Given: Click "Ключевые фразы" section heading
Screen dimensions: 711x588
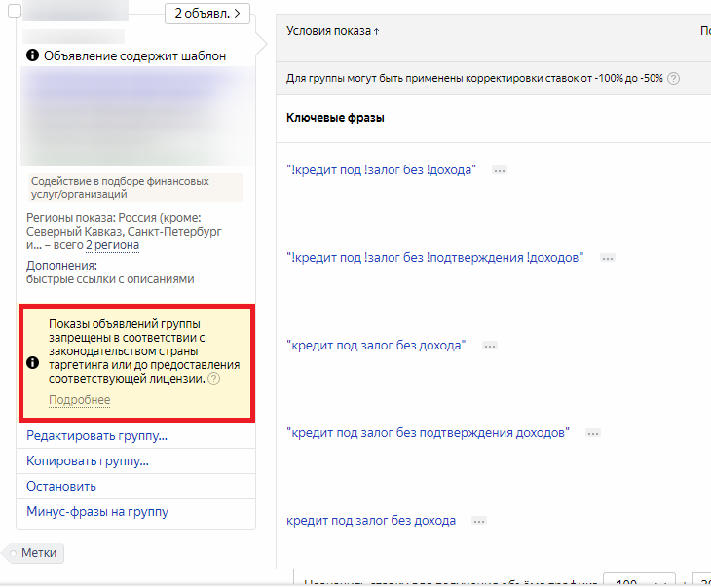Looking at the screenshot, I should [335, 118].
